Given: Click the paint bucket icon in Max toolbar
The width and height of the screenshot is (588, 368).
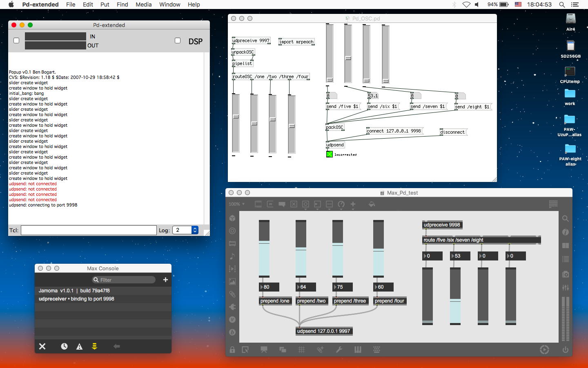Looking at the screenshot, I should [372, 204].
